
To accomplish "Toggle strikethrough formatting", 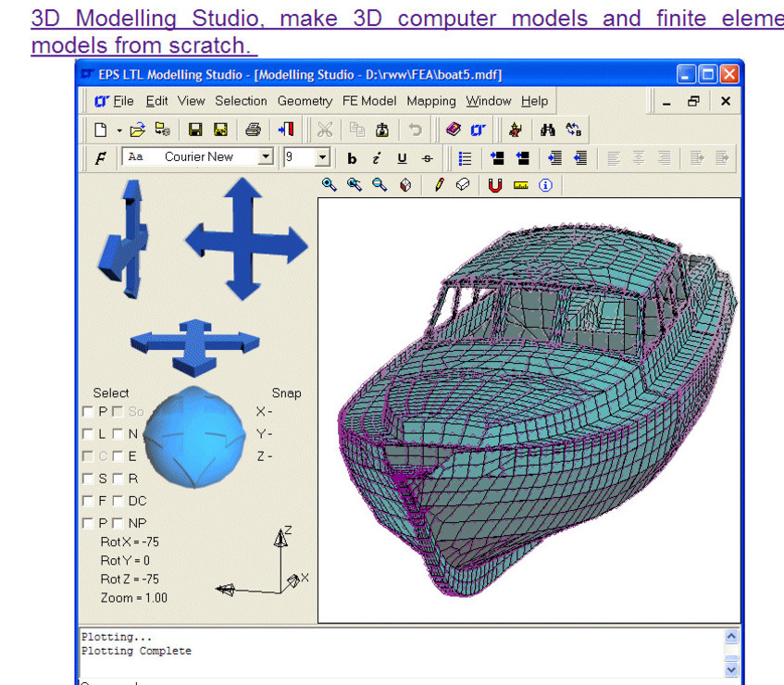I will point(427,158).
